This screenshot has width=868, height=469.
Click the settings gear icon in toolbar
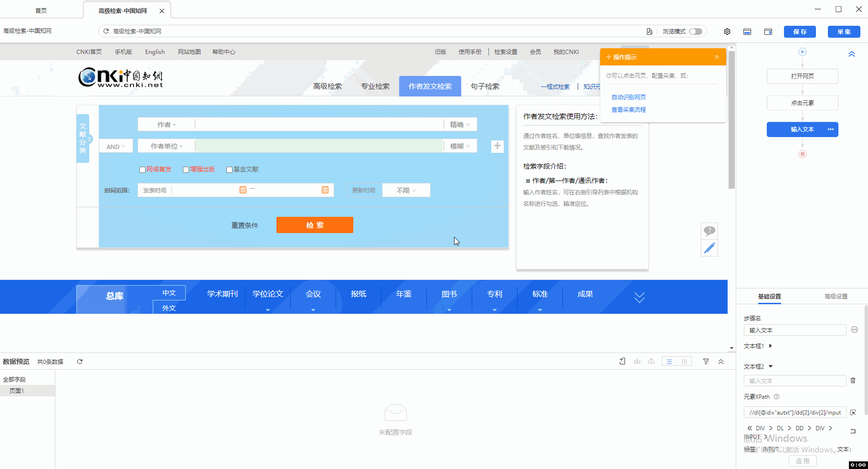727,32
